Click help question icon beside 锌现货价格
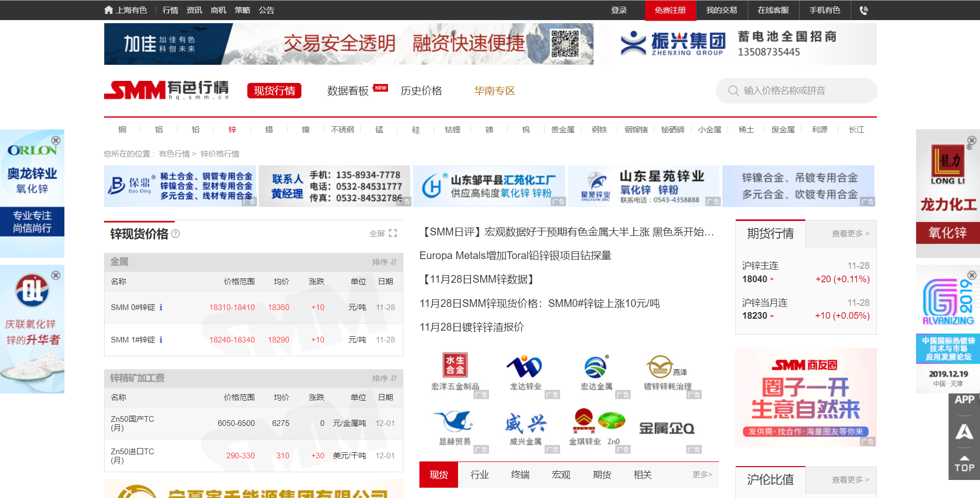Viewport: 980px width, 498px height. 176,233
